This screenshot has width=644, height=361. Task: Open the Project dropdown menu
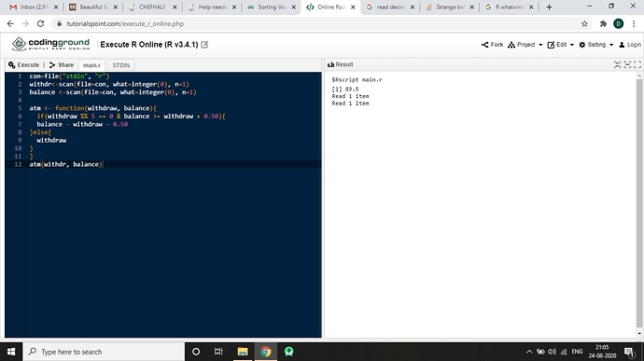pyautogui.click(x=525, y=45)
